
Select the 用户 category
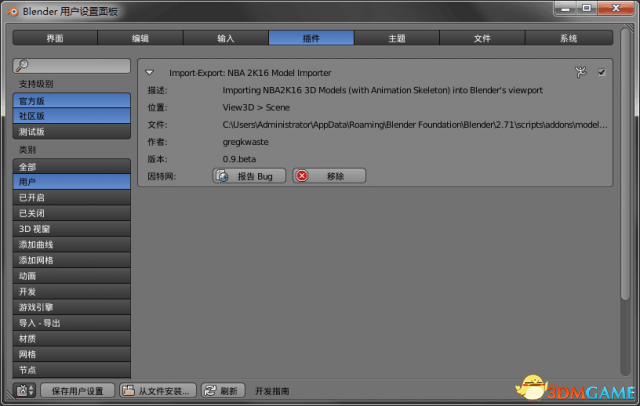coord(72,182)
